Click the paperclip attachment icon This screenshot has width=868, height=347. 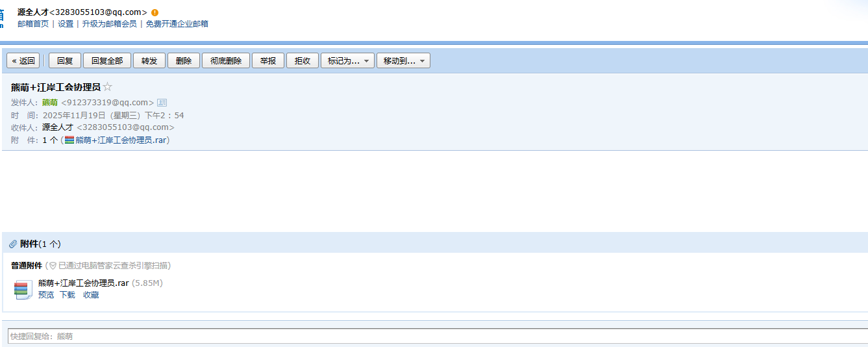(13, 244)
